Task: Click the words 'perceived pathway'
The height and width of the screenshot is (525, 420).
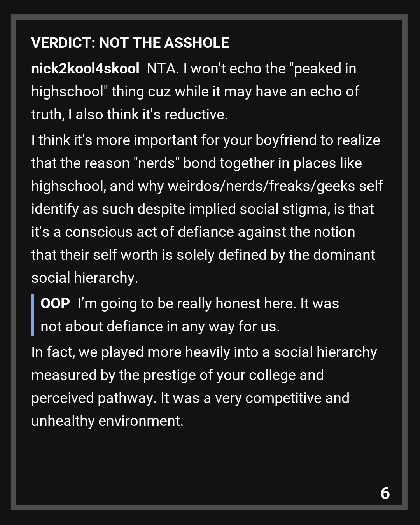Action: [93, 398]
